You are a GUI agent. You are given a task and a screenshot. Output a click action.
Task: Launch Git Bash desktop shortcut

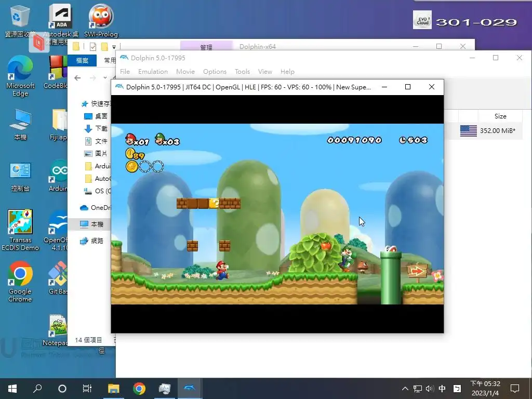click(x=58, y=278)
